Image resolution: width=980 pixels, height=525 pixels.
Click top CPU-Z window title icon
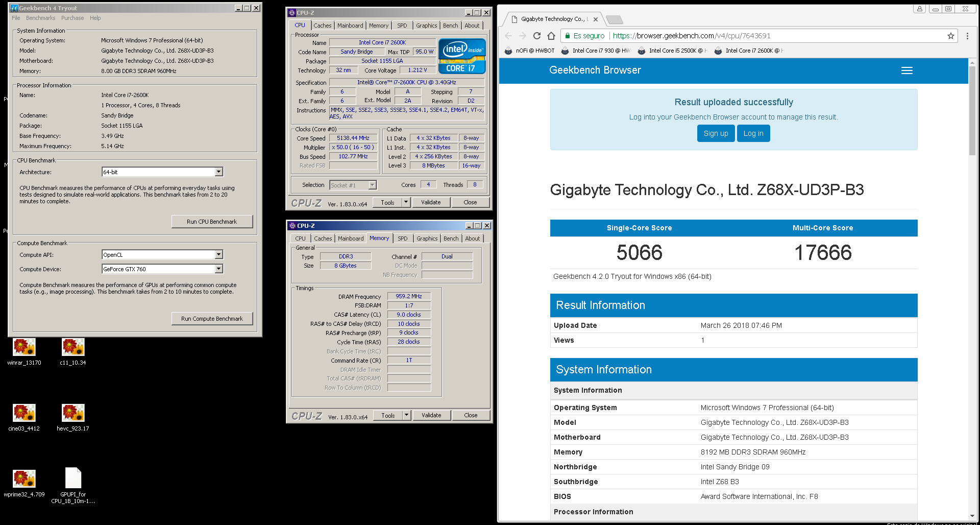coord(292,13)
